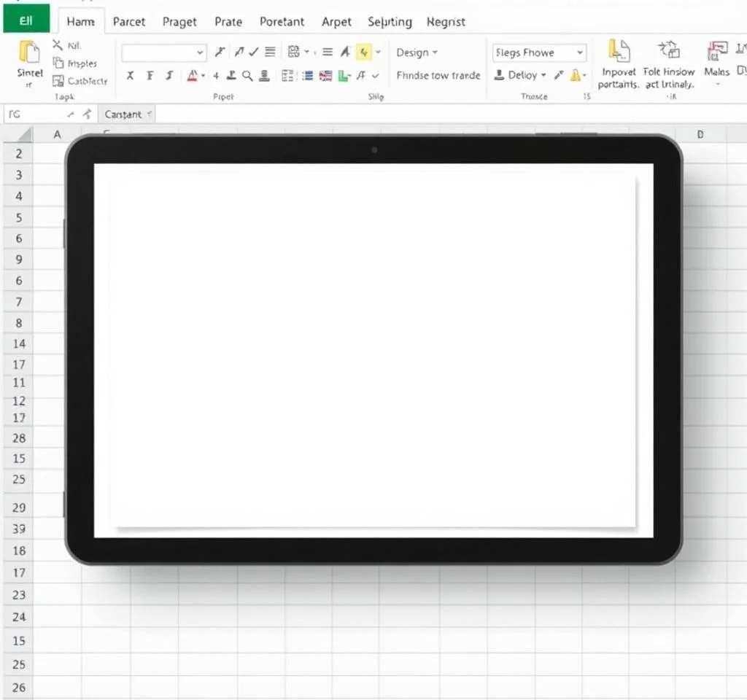747x700 pixels.
Task: Select row header 23
Action: (18, 595)
